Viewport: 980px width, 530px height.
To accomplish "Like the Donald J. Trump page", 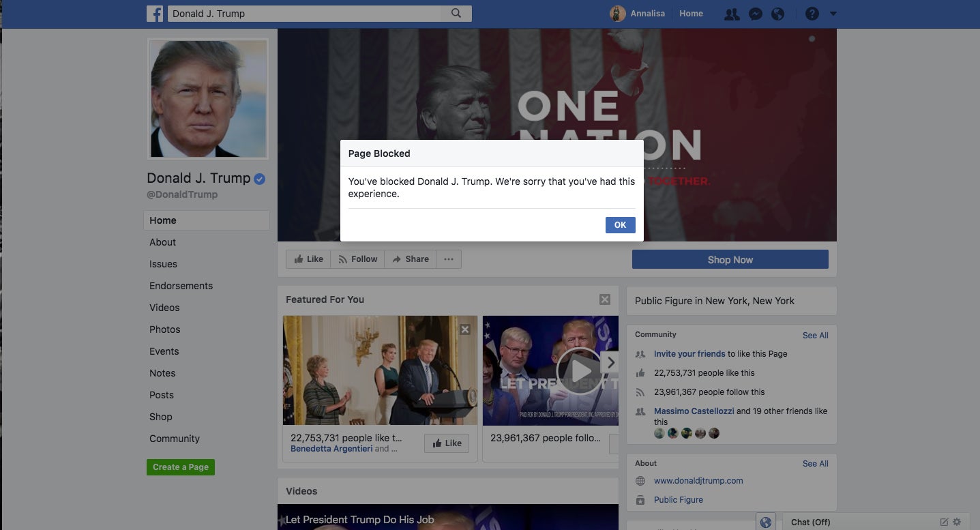I will click(x=308, y=259).
